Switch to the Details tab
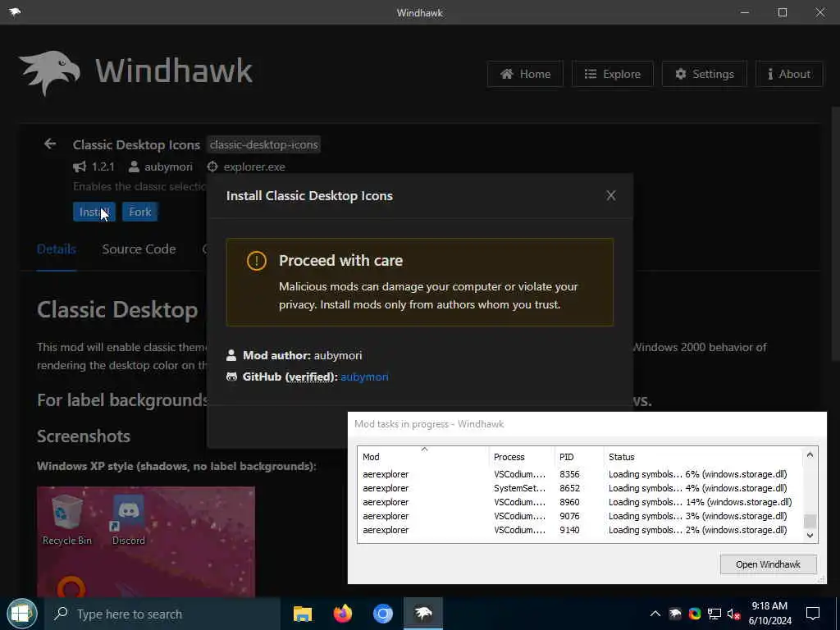This screenshot has height=630, width=840. [x=57, y=249]
